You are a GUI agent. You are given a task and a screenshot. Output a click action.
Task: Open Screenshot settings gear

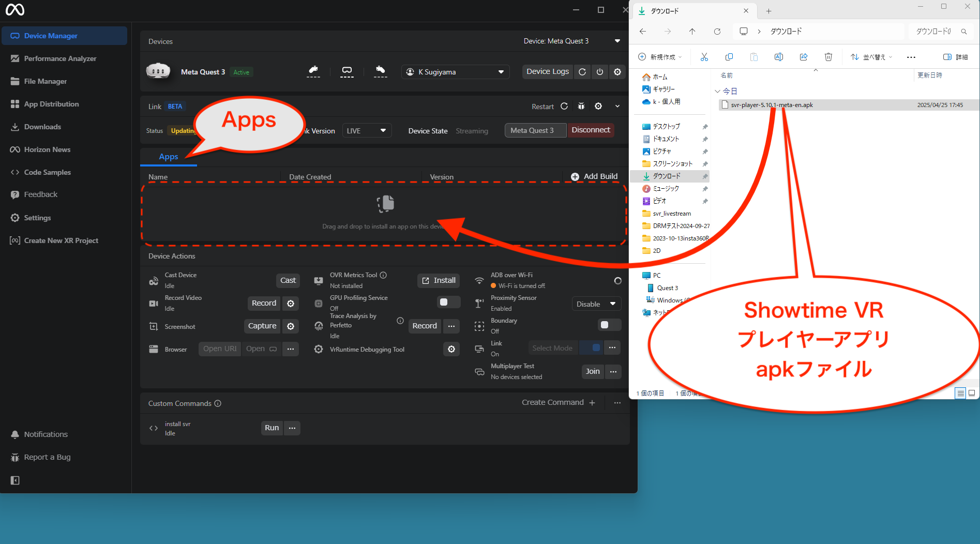[291, 326]
